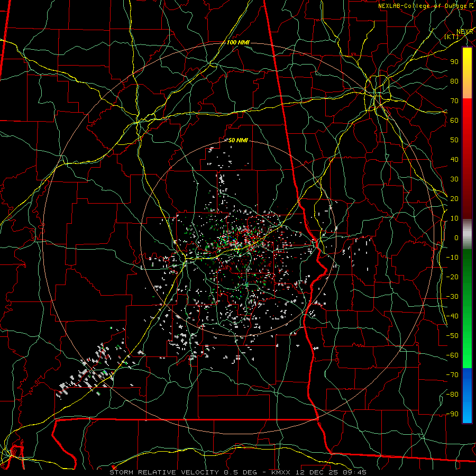Click the blue segment of the velocity color bar
Image resolution: width=476 pixels, height=476 pixels.
[x=467, y=395]
